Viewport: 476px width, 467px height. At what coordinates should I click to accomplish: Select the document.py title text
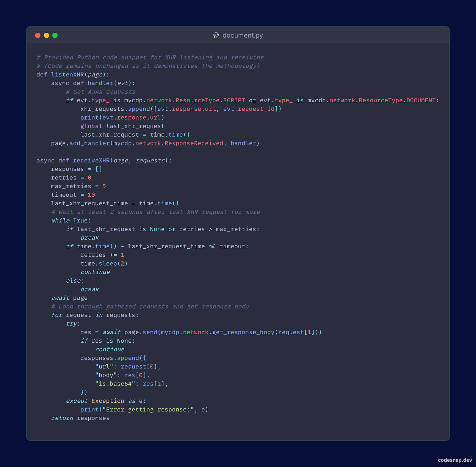tap(243, 35)
